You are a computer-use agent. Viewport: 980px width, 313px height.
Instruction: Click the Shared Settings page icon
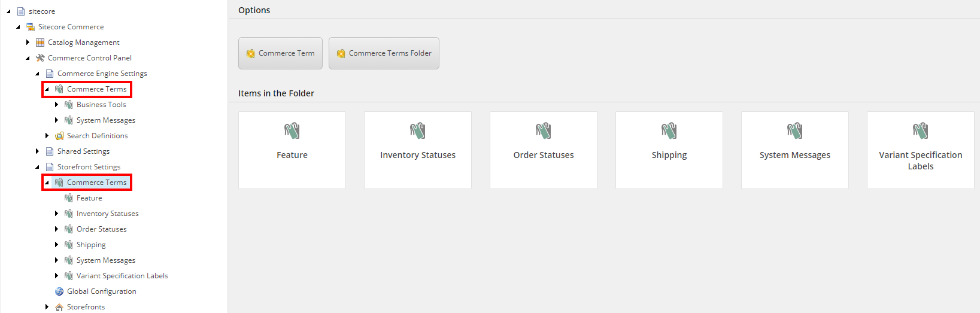point(50,151)
